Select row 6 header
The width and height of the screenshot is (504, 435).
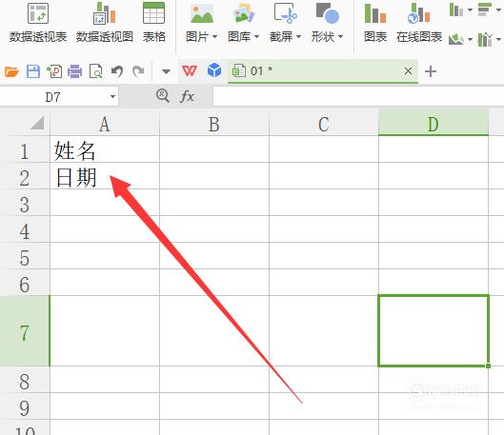25,283
